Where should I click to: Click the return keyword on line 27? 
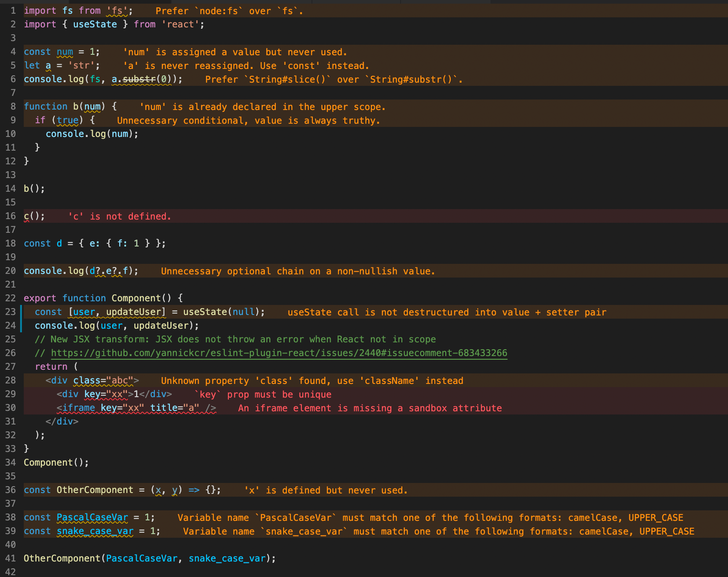tap(51, 367)
